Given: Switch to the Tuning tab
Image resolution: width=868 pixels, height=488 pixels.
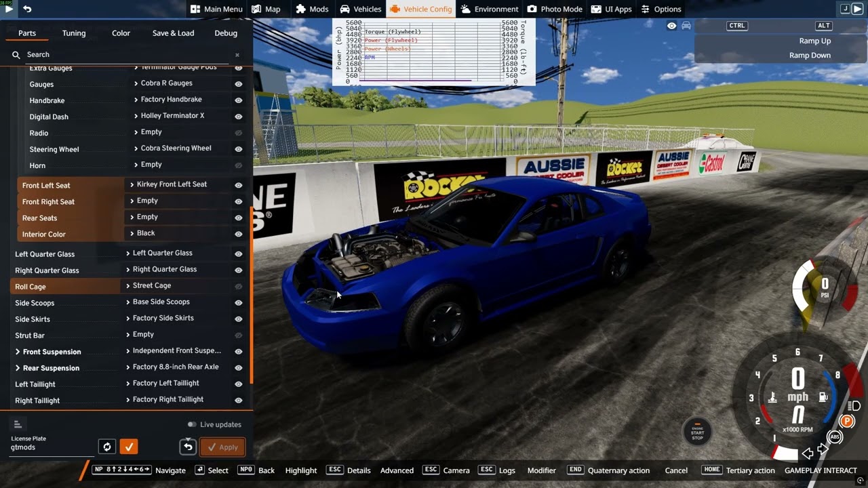Looking at the screenshot, I should pyautogui.click(x=74, y=33).
